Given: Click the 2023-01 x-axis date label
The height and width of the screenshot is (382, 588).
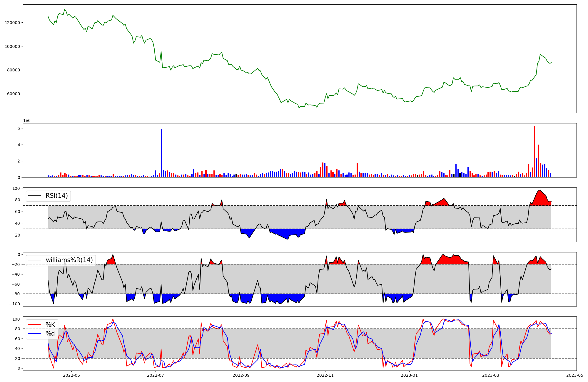Looking at the screenshot, I should tap(409, 375).
